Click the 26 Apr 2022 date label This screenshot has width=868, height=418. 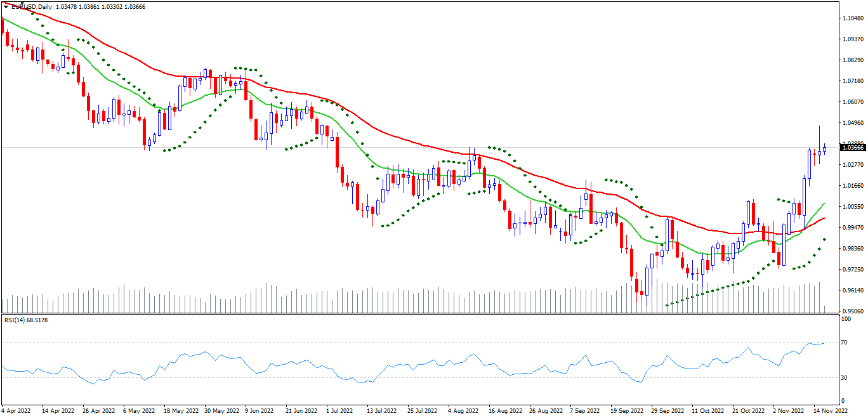coord(99,411)
